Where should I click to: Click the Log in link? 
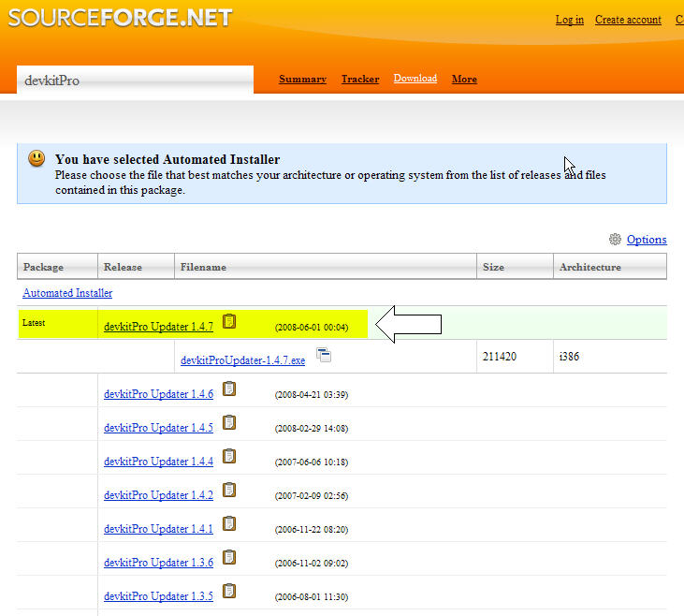[569, 20]
